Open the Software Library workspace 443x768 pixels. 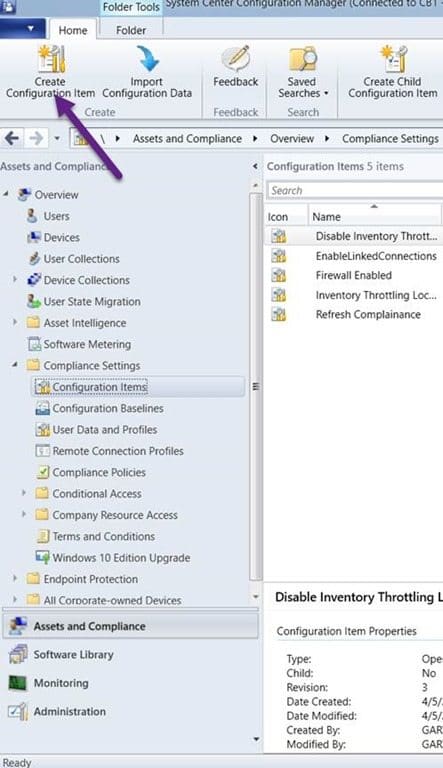[73, 654]
